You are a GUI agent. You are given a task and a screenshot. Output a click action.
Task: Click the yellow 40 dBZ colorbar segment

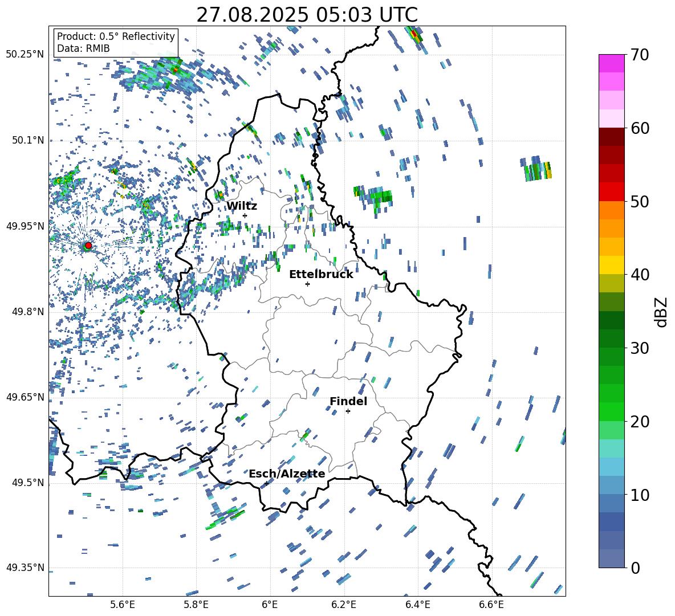[611, 265]
